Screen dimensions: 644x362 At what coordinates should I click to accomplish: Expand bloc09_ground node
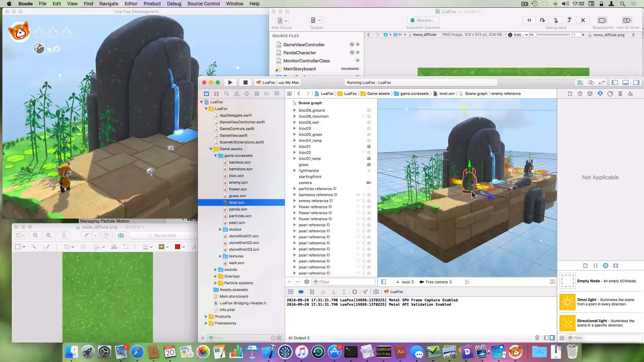(x=294, y=110)
